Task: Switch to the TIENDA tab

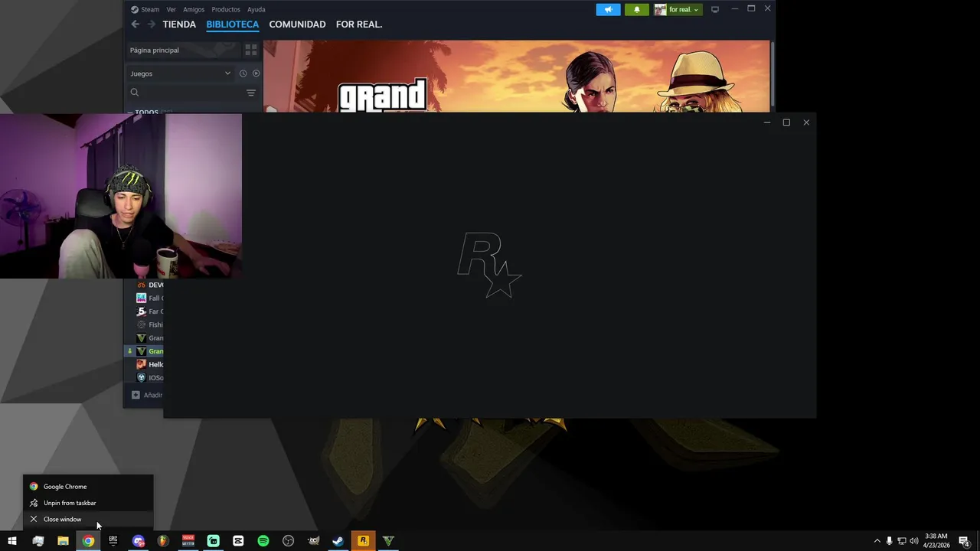Action: coord(179,24)
